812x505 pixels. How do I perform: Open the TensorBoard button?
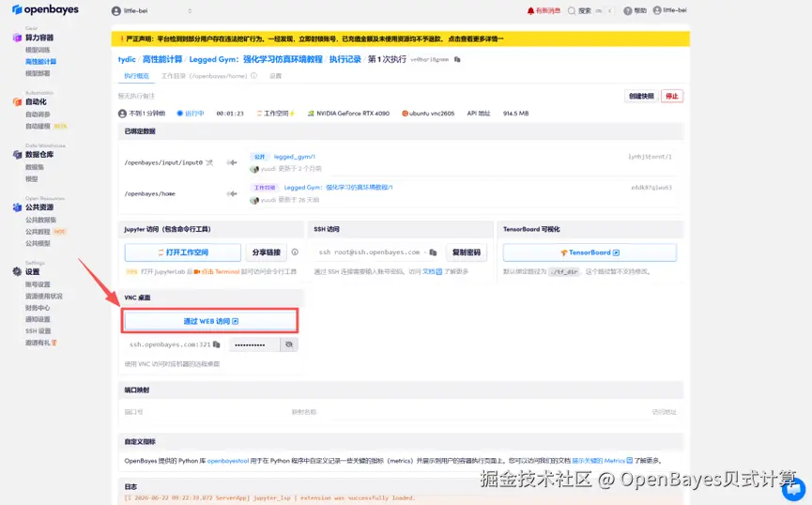(x=590, y=252)
